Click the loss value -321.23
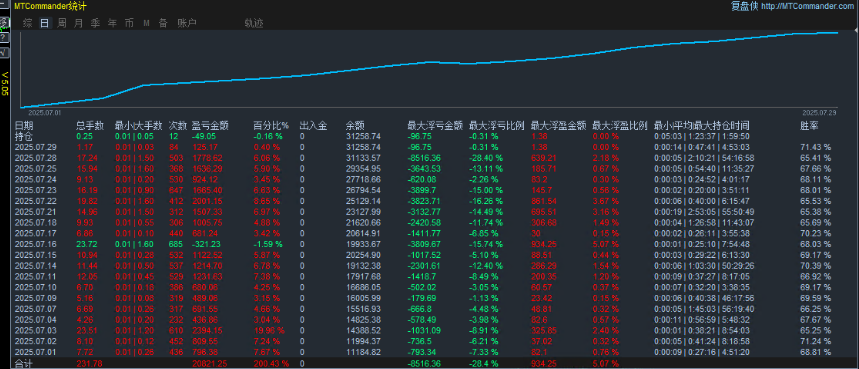The width and height of the screenshot is (859, 369). [207, 244]
